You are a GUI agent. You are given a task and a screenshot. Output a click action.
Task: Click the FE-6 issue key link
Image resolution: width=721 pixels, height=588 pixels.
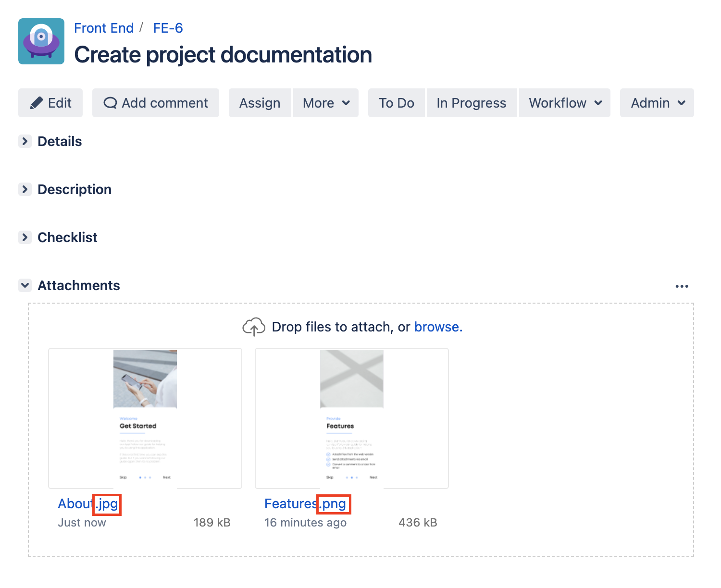168,28
